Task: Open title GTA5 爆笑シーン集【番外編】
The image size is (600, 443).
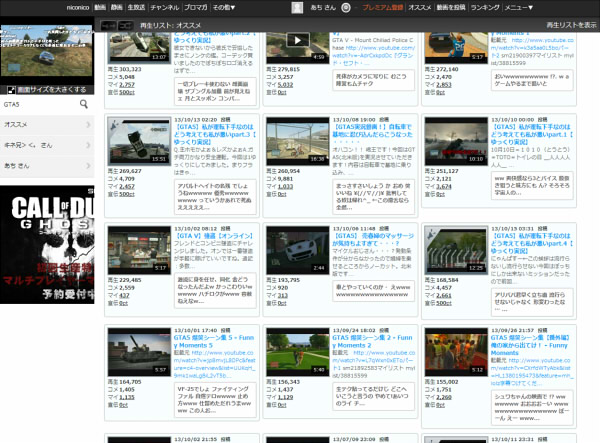Action: [530, 345]
